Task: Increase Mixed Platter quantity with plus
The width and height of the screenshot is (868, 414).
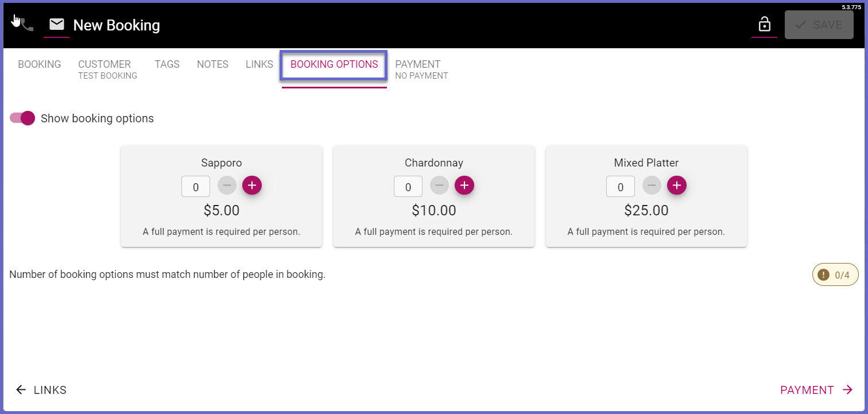Action: click(x=677, y=185)
